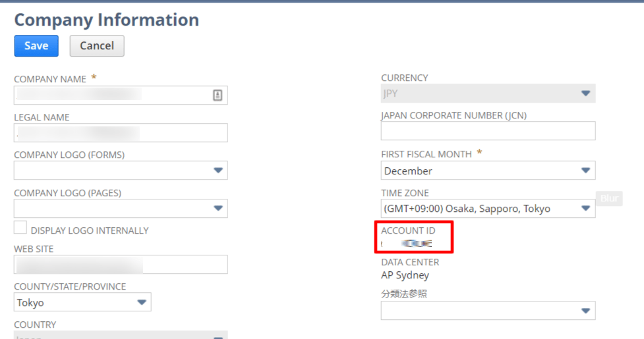Click the AP Sydney data center text
The image size is (644, 339).
405,275
